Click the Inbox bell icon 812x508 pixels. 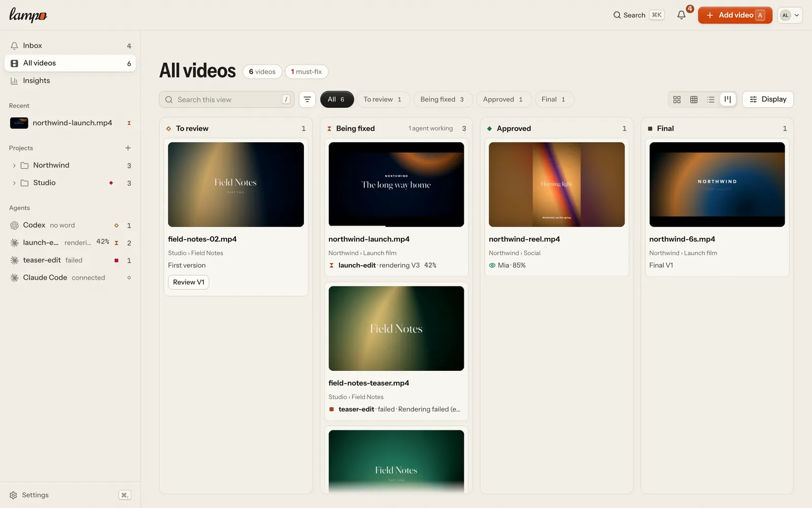14,46
